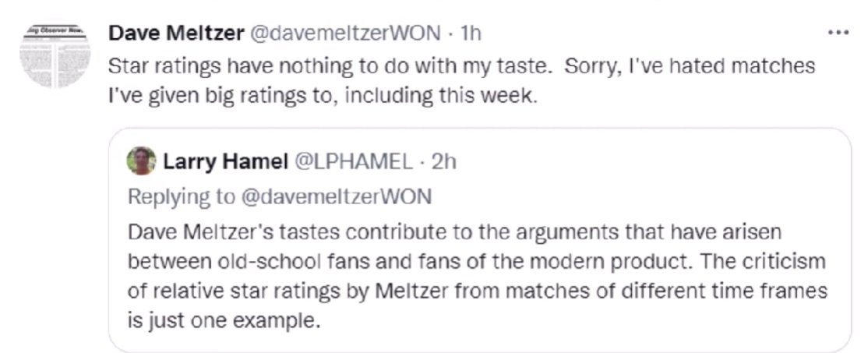The image size is (868, 353).
Task: Click @davemeltzerWON in Replying to line
Action: pyautogui.click(x=336, y=197)
